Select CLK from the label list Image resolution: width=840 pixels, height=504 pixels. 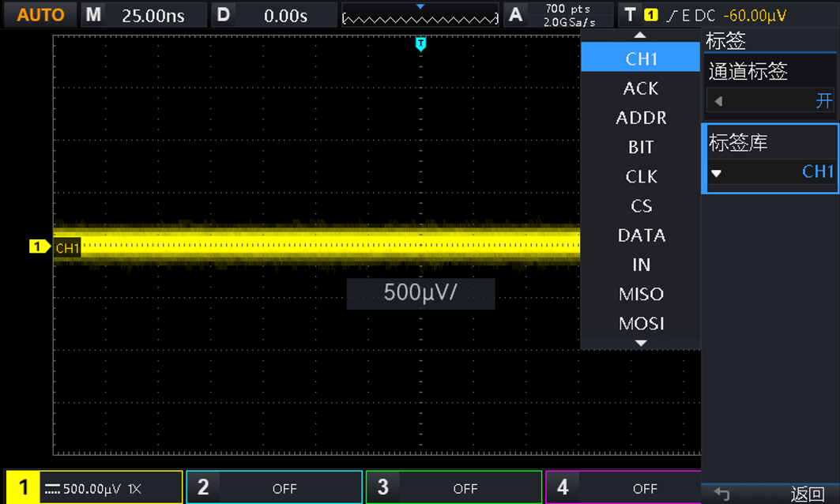click(x=641, y=177)
